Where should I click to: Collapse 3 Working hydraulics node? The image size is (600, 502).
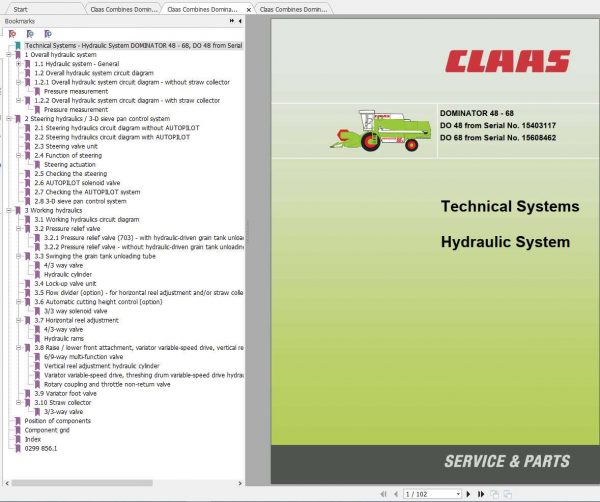point(9,210)
